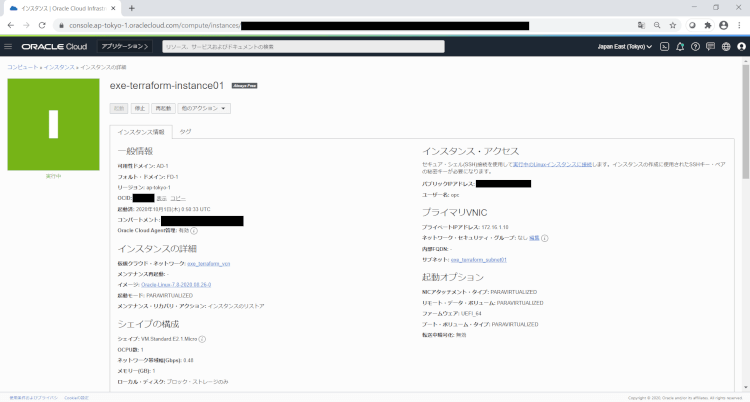The height and width of the screenshot is (402, 750).
Task: Click the 停止 button
Action: pyautogui.click(x=140, y=108)
